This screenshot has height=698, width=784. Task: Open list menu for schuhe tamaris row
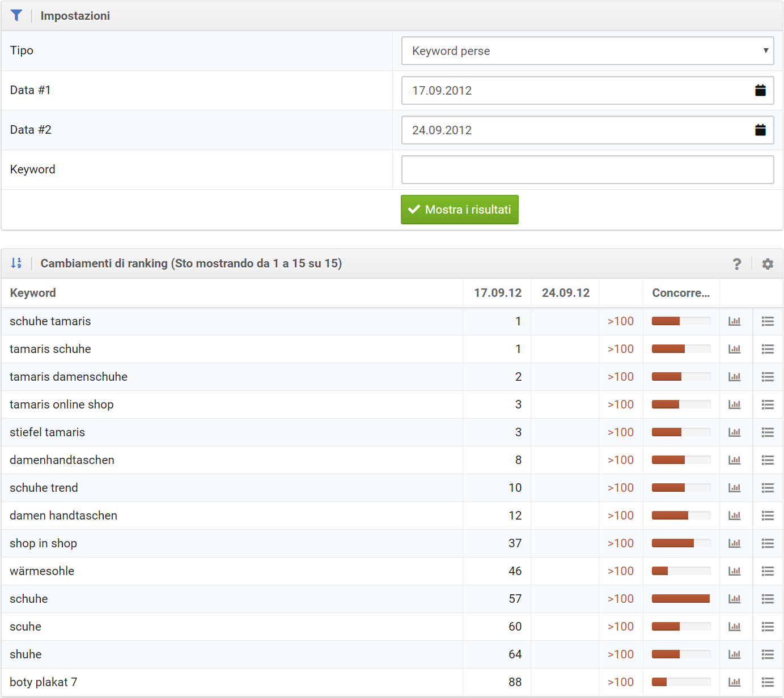pyautogui.click(x=768, y=321)
